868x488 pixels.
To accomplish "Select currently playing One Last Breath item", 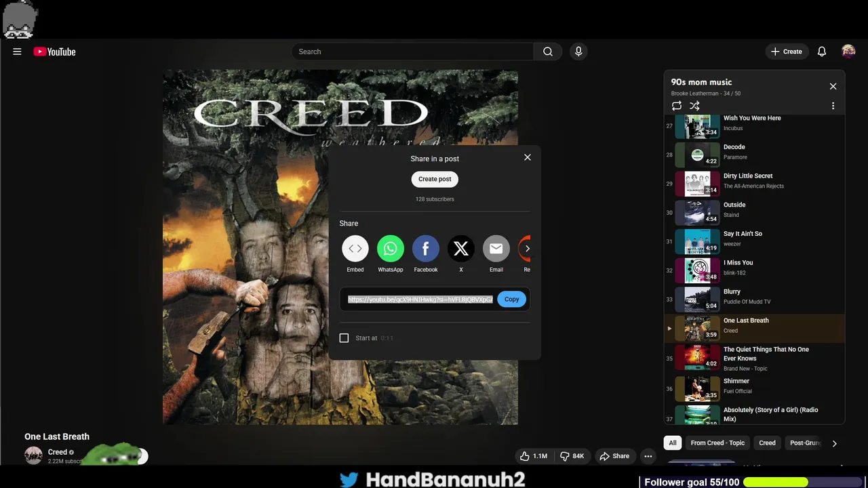I will click(754, 327).
